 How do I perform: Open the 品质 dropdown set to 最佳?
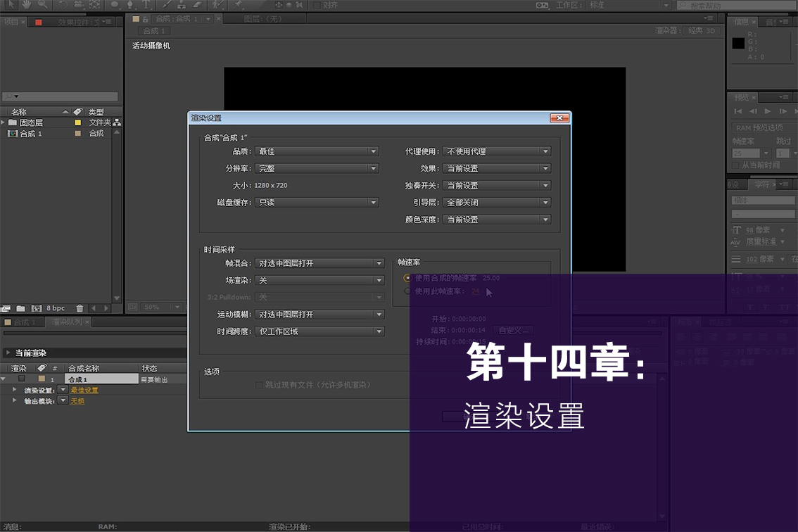317,151
